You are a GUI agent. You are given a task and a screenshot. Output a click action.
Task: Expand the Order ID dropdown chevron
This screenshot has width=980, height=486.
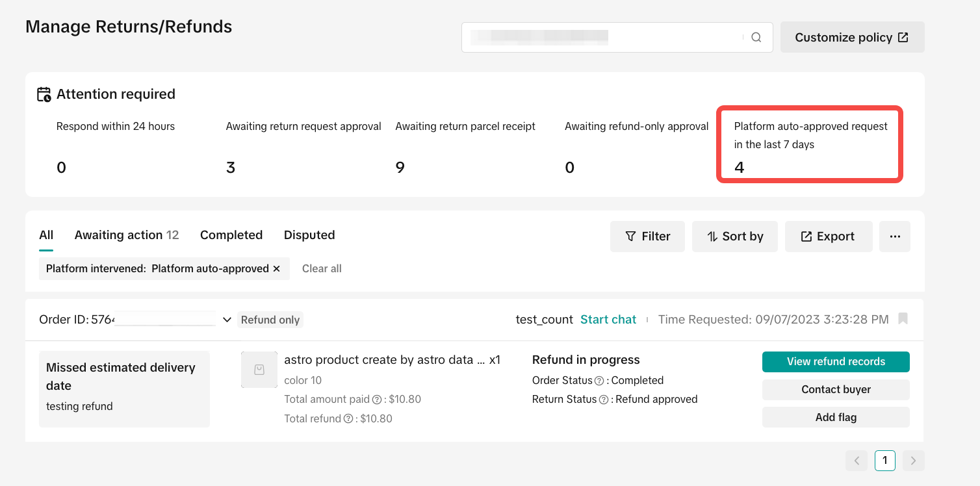[x=227, y=320]
